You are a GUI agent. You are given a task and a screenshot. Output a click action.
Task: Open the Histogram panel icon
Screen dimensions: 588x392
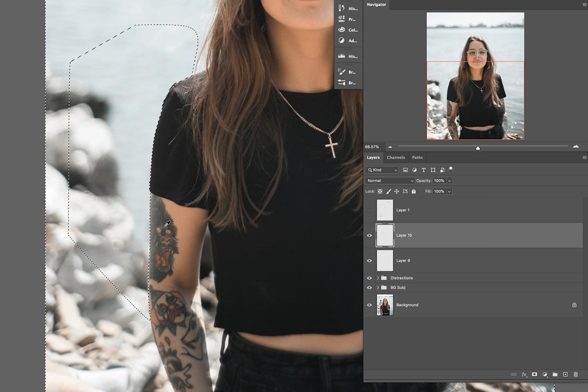(x=342, y=56)
